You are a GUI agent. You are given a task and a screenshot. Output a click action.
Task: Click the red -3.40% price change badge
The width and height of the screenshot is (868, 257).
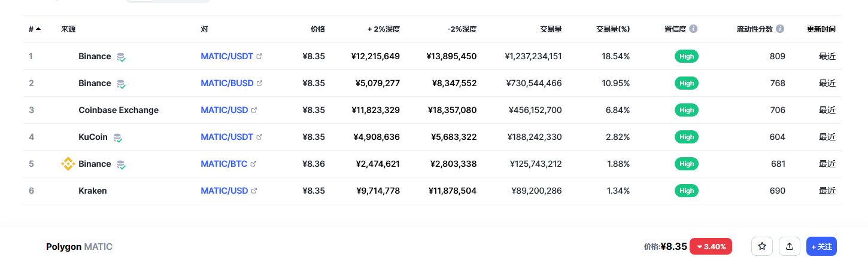pos(711,246)
